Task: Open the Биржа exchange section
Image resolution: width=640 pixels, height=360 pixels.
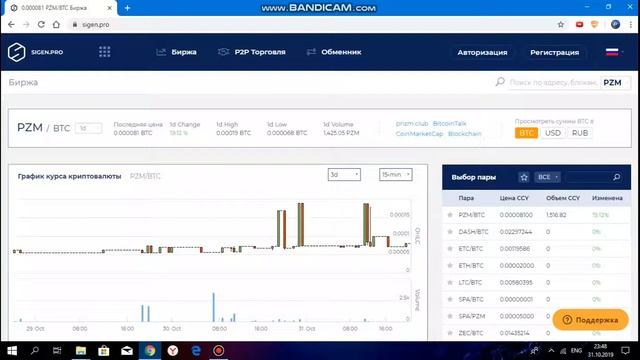Action: point(176,52)
